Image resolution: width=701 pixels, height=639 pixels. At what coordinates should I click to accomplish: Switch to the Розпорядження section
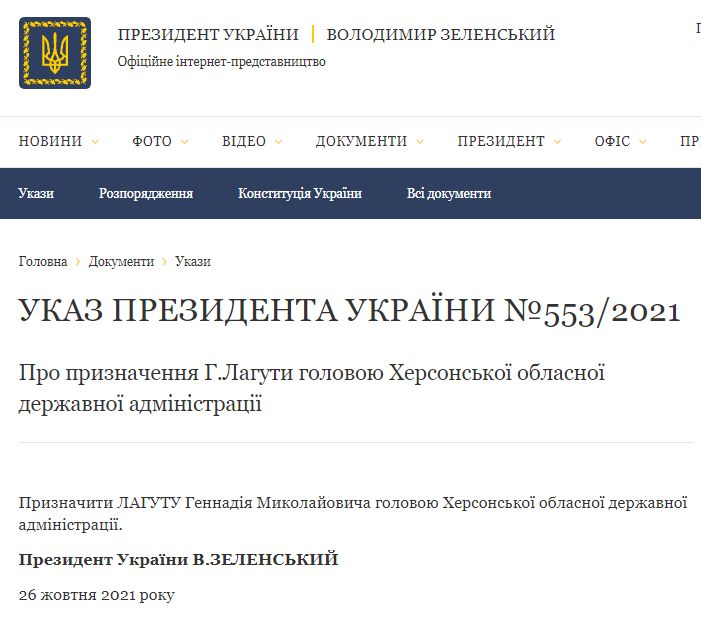tap(146, 194)
